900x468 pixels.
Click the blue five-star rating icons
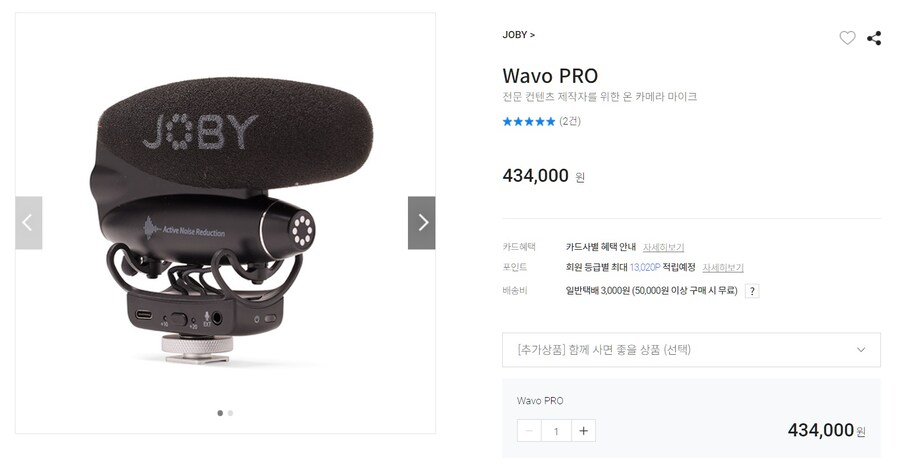click(x=529, y=121)
